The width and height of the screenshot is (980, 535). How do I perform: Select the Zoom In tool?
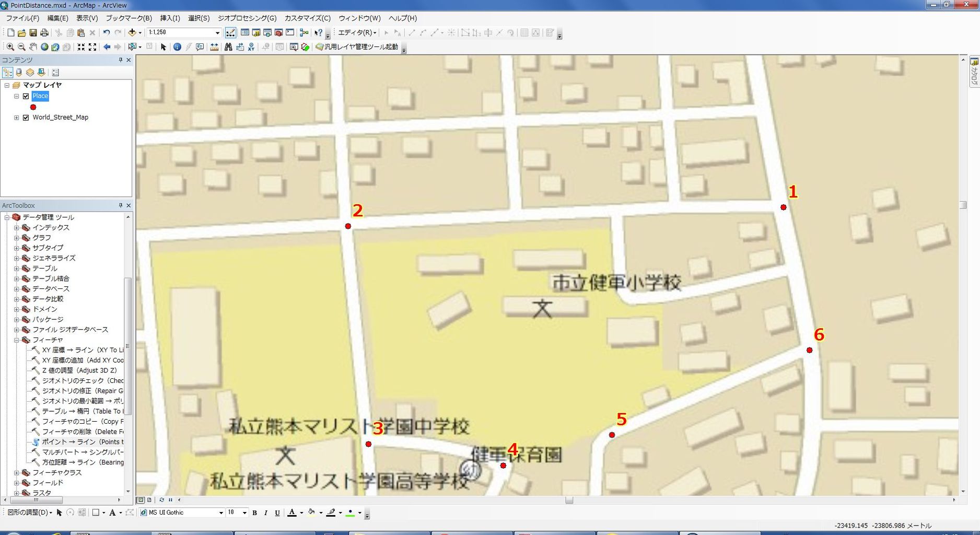pos(10,47)
